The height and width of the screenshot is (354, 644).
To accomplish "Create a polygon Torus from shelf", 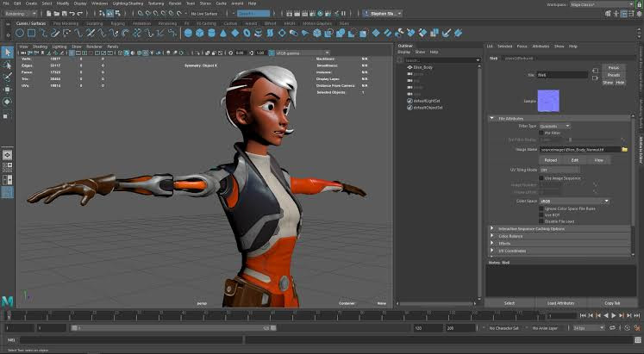I will [247, 34].
